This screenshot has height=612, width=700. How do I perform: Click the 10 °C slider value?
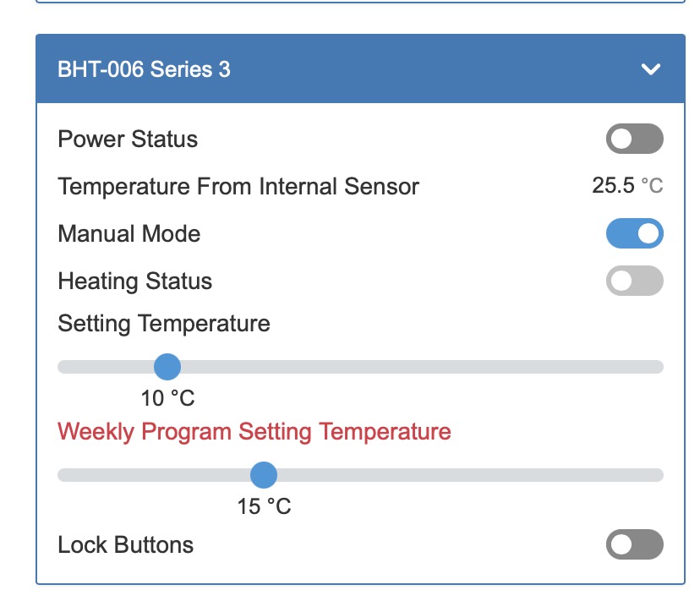[x=167, y=398]
